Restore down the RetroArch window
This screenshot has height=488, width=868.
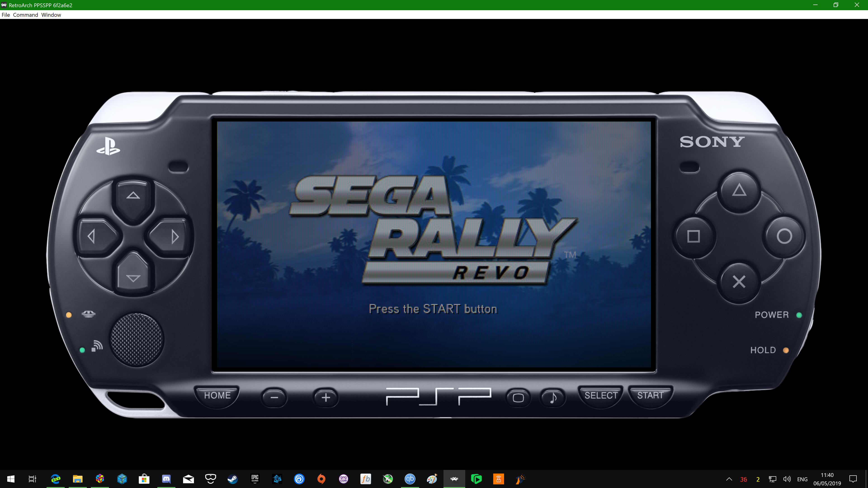836,5
